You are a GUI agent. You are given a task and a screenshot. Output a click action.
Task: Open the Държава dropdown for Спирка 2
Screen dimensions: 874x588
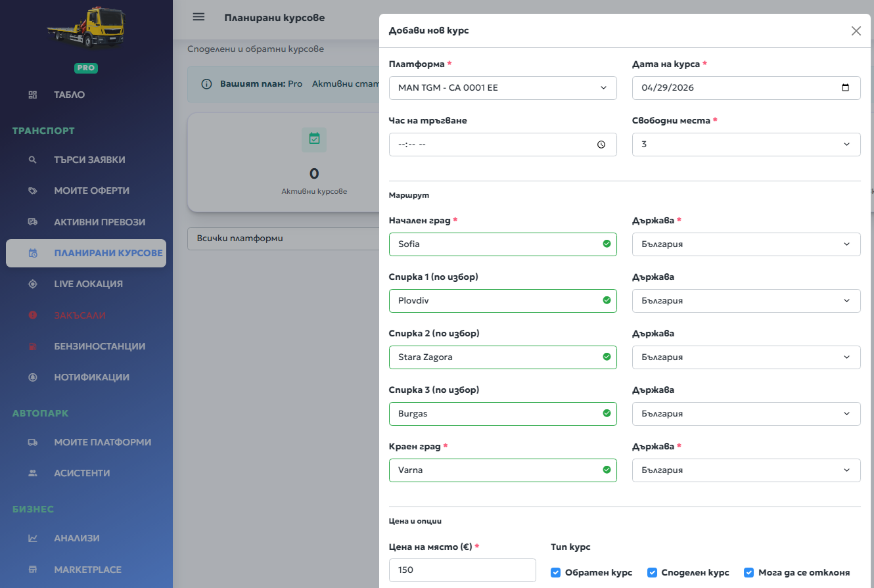(747, 357)
